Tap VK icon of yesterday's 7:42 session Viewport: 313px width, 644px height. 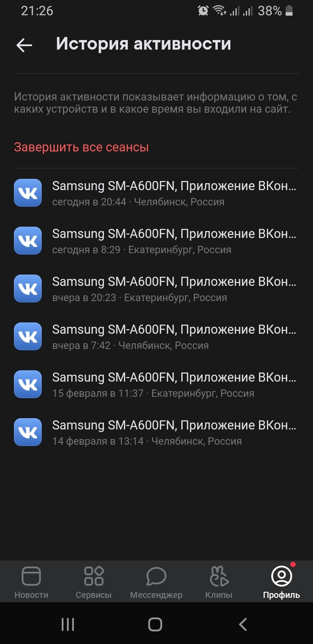[x=28, y=336]
